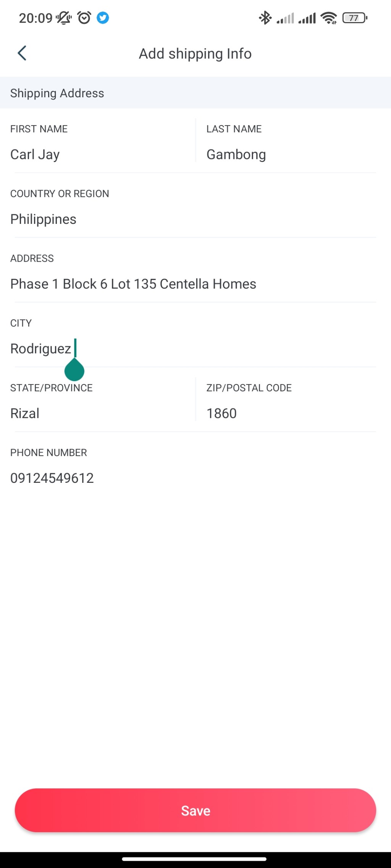
Task: Tap the Bluetooth status icon
Action: coord(265,18)
